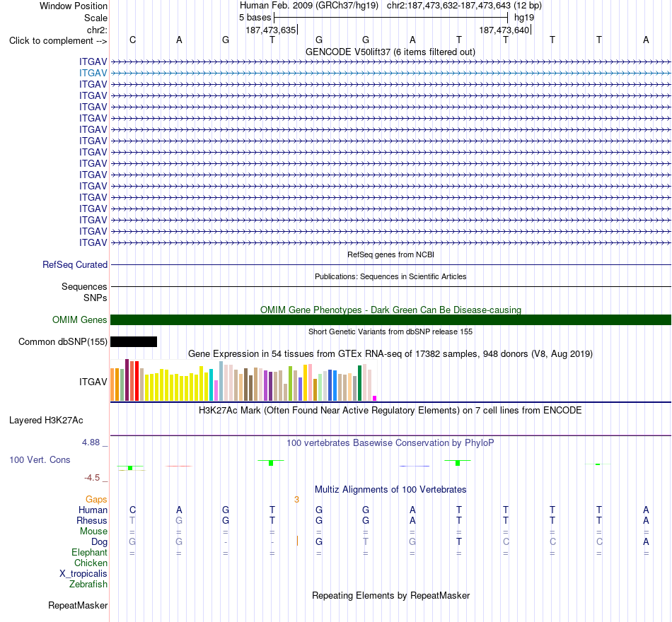Open the Layered H3K27Ac track label
Screen dimensions: 672x622
click(46, 421)
